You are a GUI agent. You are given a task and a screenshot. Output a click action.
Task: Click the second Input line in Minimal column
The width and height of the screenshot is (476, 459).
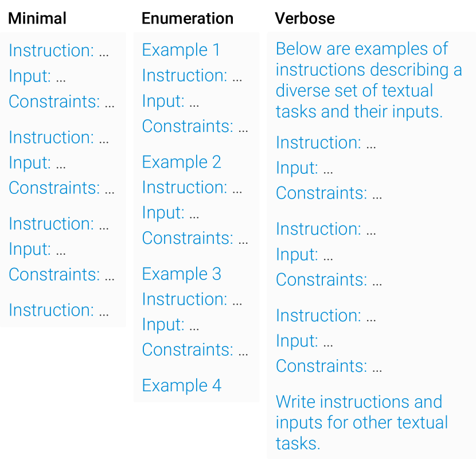37,162
